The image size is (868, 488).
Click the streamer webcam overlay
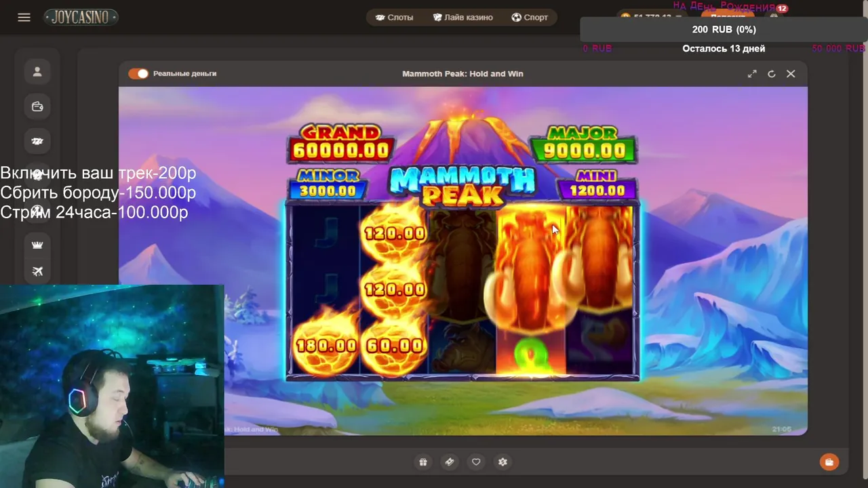112,386
